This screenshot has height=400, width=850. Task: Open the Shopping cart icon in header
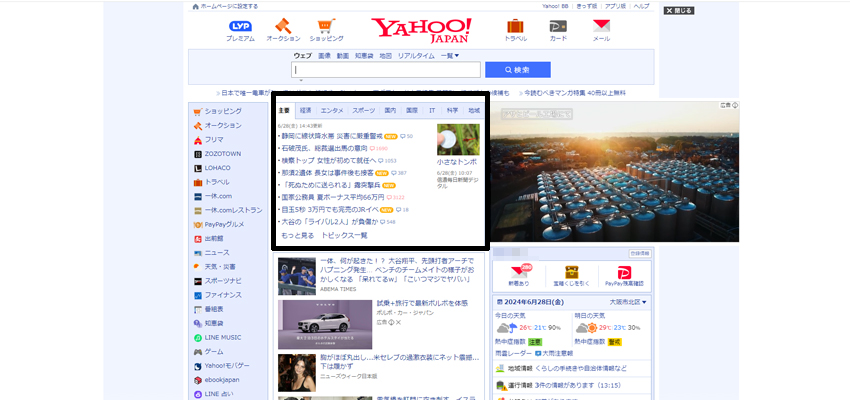tap(326, 25)
